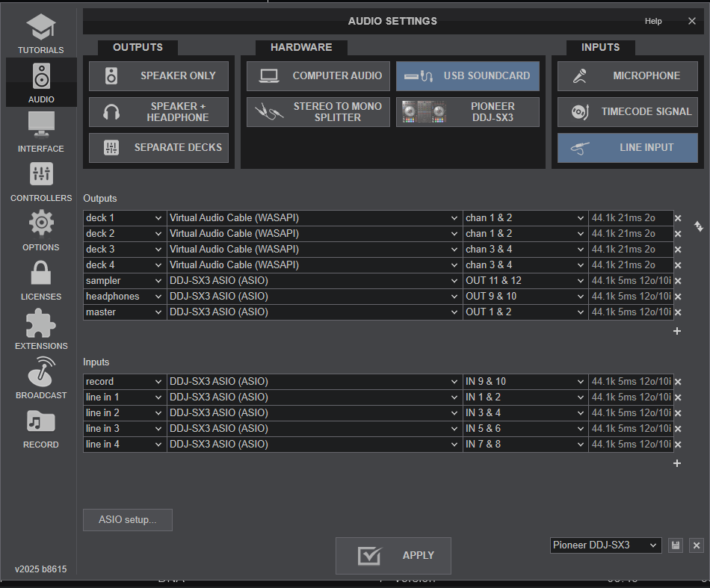Open the Options gear section
Image resolution: width=710 pixels, height=588 pixels.
41,230
